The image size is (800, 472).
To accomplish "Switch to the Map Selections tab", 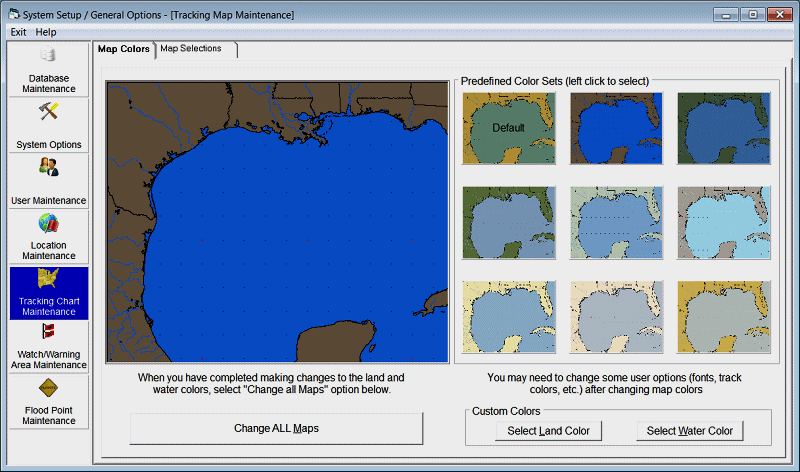I will coord(194,49).
